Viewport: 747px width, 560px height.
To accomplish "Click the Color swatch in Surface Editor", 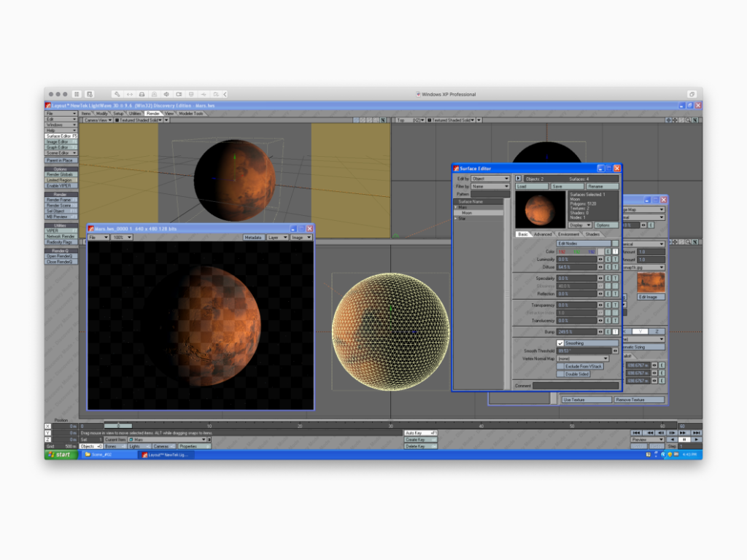I will (x=601, y=252).
